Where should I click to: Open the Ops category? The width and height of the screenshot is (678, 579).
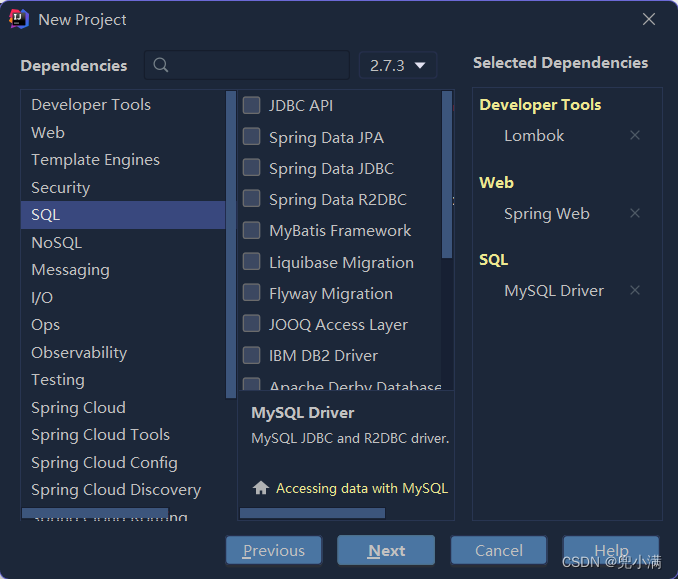[x=123, y=325]
